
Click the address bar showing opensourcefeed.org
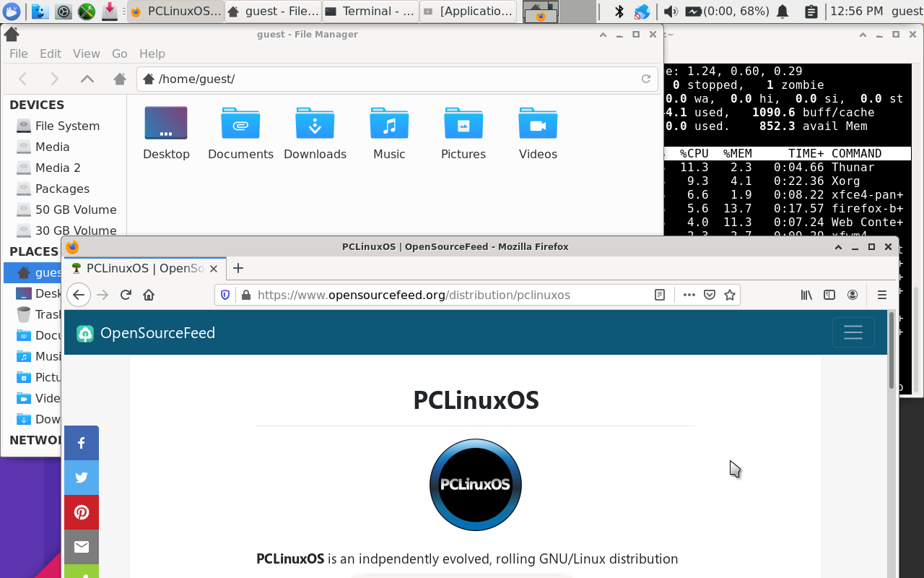coord(433,295)
